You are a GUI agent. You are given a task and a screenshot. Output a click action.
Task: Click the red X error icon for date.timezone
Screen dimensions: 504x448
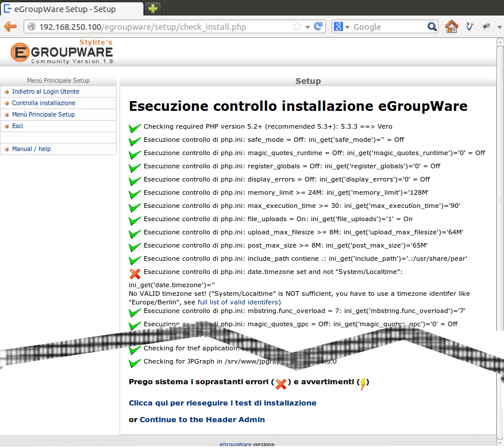(x=135, y=274)
